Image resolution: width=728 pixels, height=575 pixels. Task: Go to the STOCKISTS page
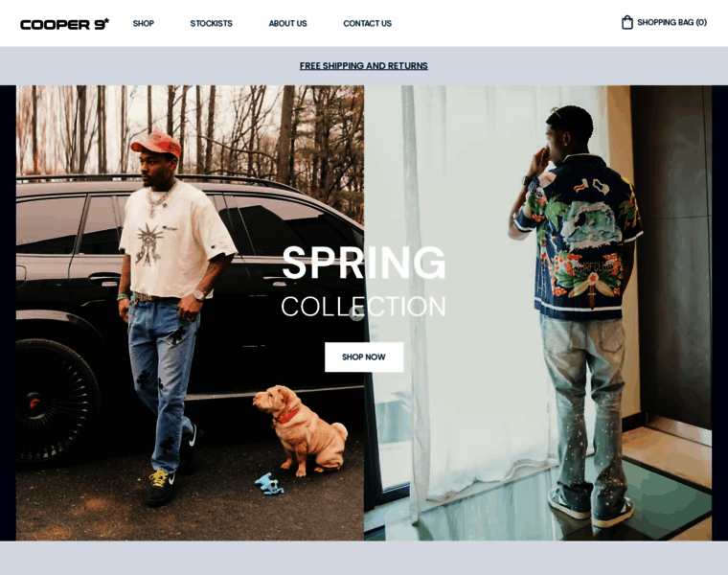pos(212,23)
